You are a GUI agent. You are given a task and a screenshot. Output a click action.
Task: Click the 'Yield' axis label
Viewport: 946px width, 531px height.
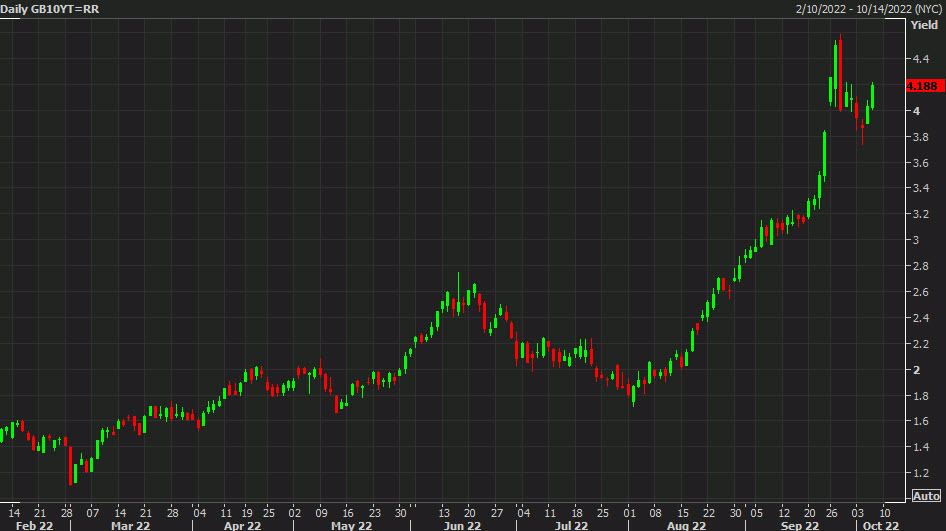pos(924,25)
